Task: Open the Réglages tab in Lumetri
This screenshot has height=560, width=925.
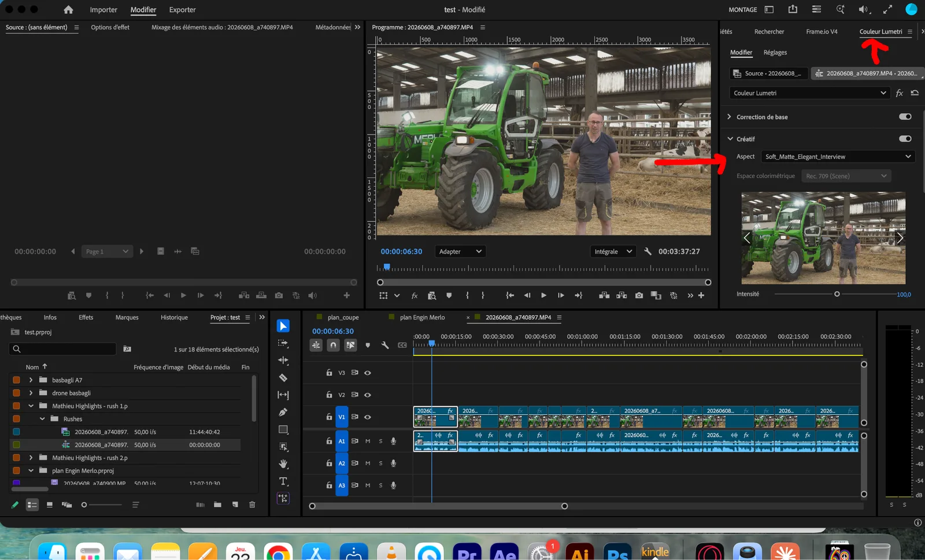Action: [x=775, y=53]
